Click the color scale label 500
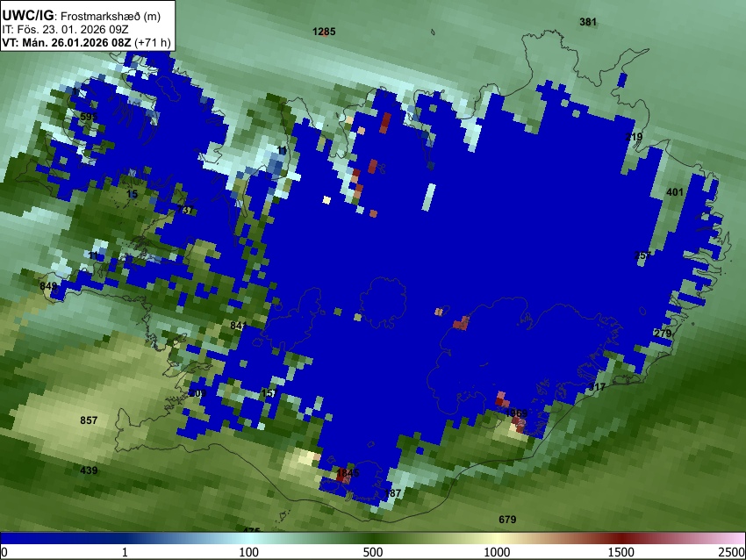The width and height of the screenshot is (746, 560). click(x=373, y=552)
